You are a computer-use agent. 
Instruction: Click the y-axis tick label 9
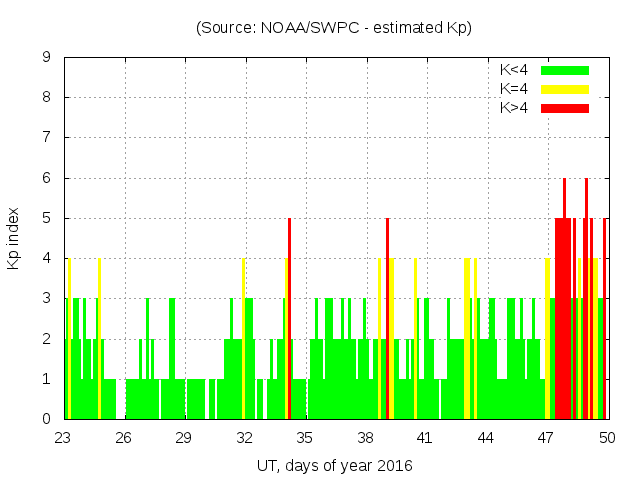pos(47,58)
